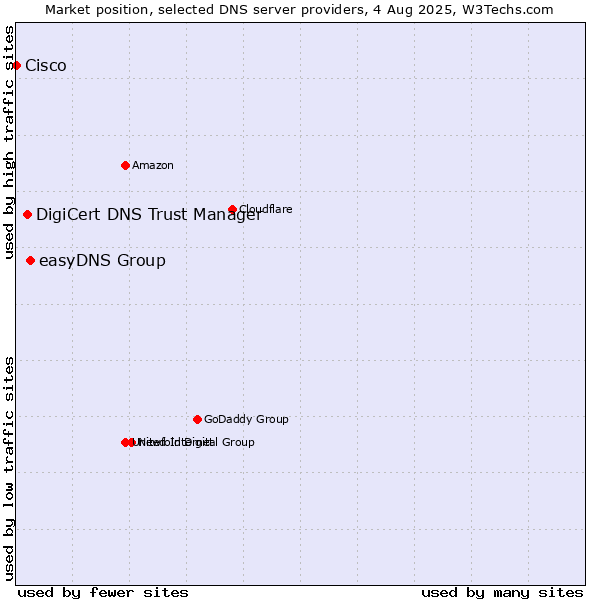The height and width of the screenshot is (600, 600).
Task: Click the 'used by many sites' axis label
Action: tap(502, 593)
